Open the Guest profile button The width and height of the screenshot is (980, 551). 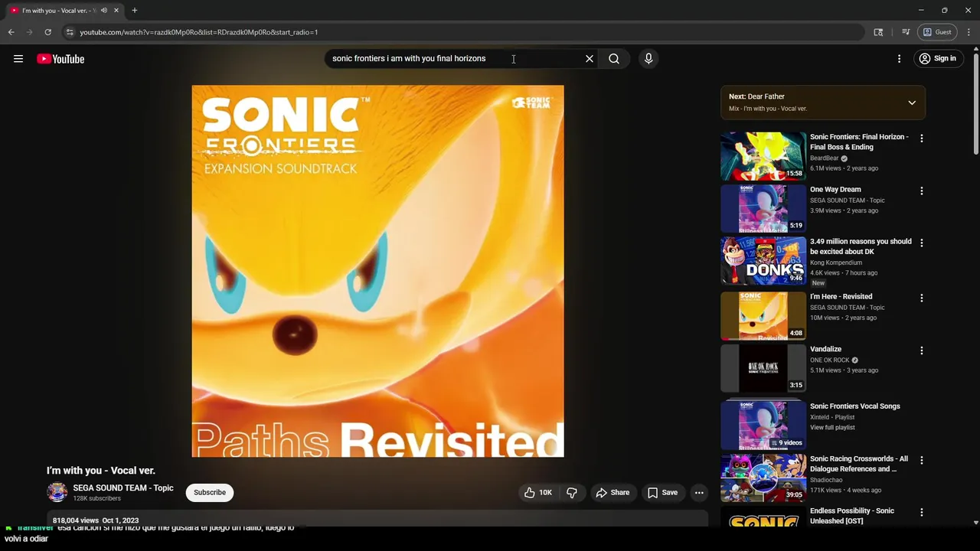tap(937, 32)
